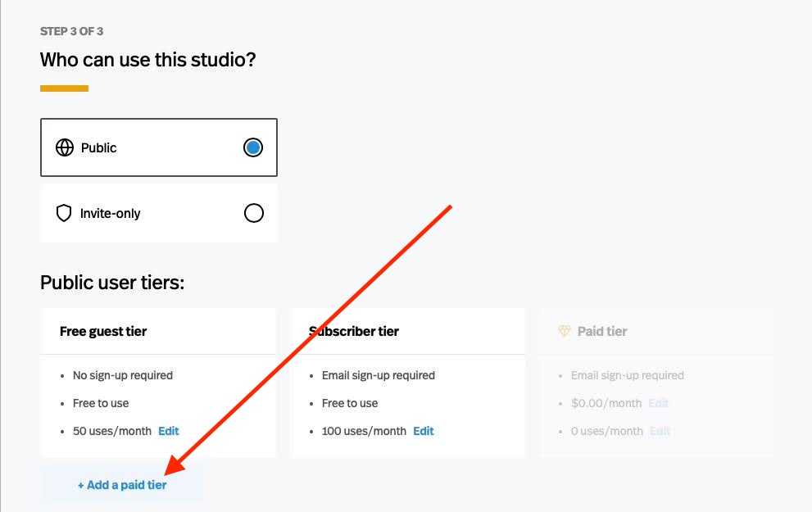Click the Public option label text

click(98, 148)
